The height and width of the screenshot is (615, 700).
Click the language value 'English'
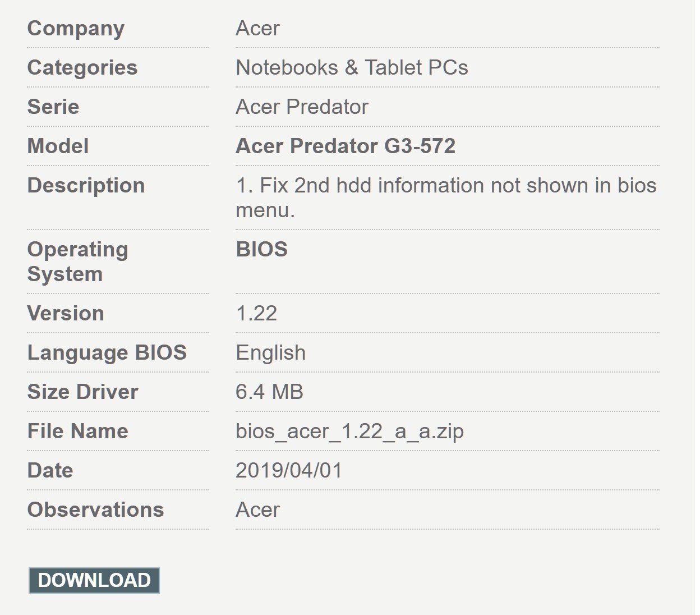click(271, 352)
